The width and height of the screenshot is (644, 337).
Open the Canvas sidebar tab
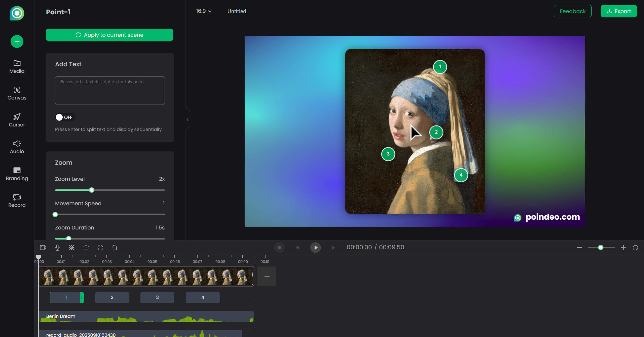(x=17, y=93)
